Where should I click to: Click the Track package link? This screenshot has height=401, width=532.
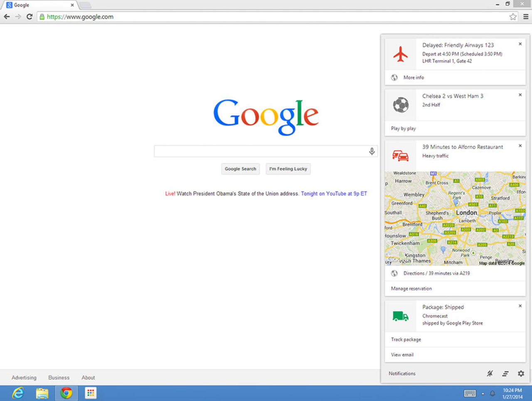(405, 339)
